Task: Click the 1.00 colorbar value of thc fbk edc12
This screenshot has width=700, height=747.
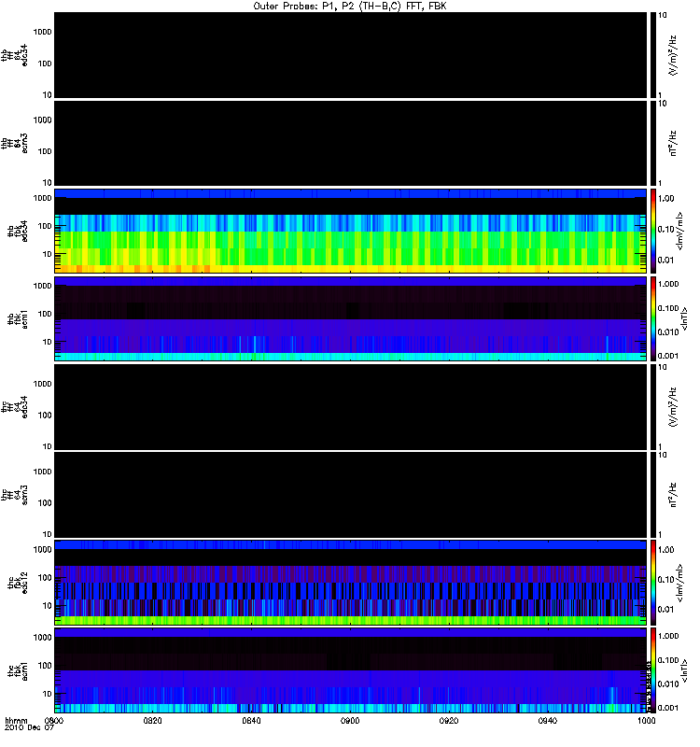Action: click(x=666, y=550)
